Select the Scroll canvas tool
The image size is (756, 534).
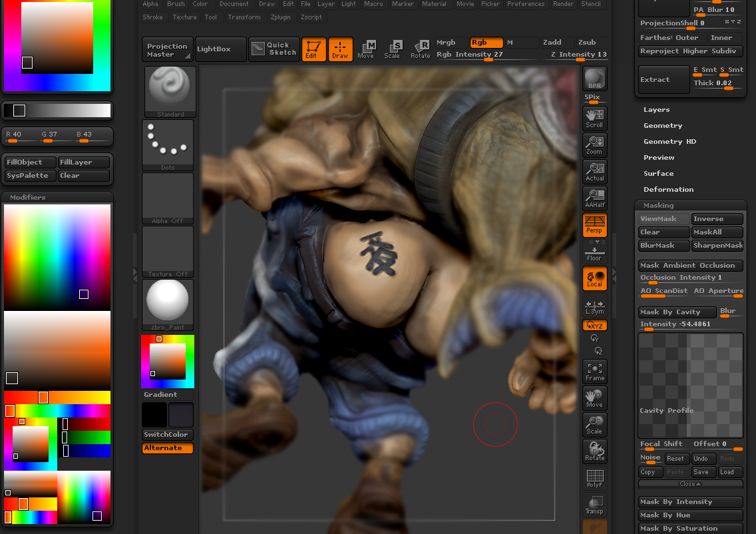594,119
